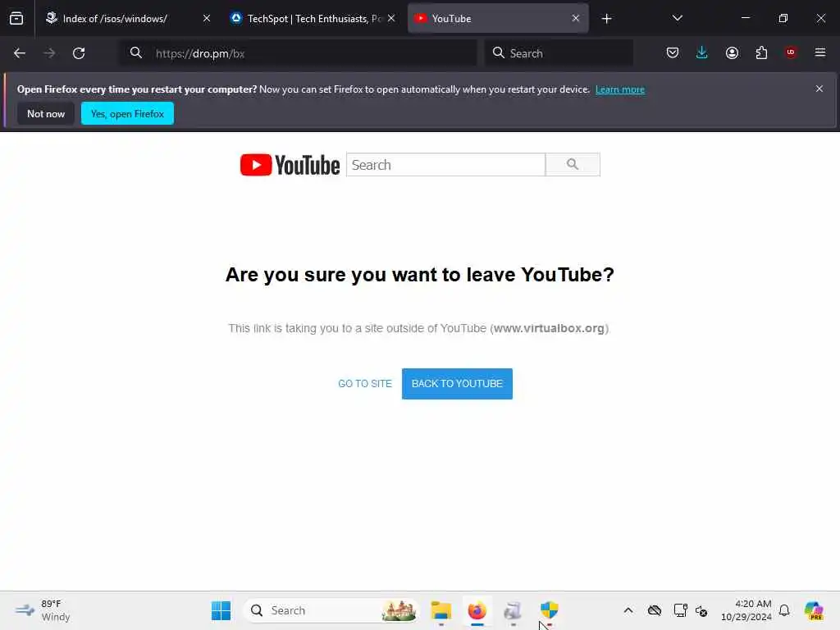Follow the GO TO SITE link
The width and height of the screenshot is (840, 630).
pos(365,384)
